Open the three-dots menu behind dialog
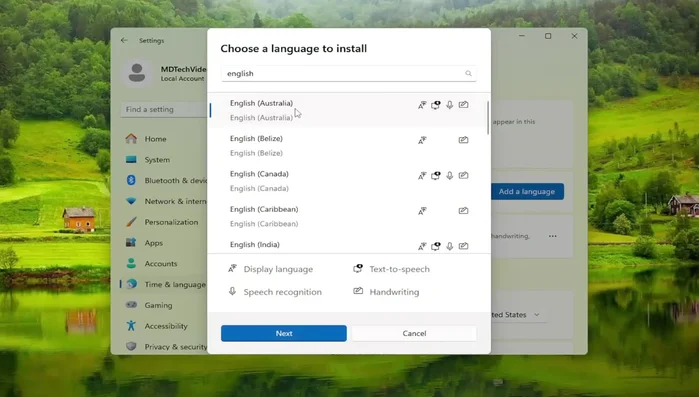 click(553, 236)
